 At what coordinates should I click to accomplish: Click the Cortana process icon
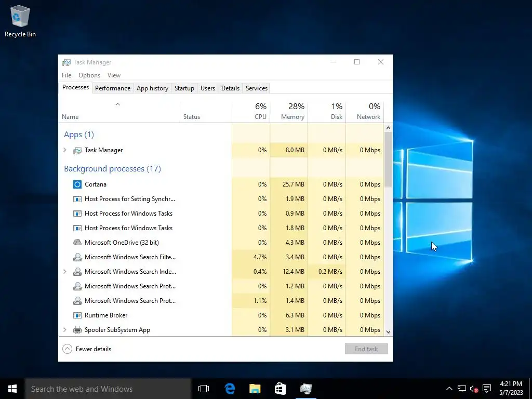point(77,184)
